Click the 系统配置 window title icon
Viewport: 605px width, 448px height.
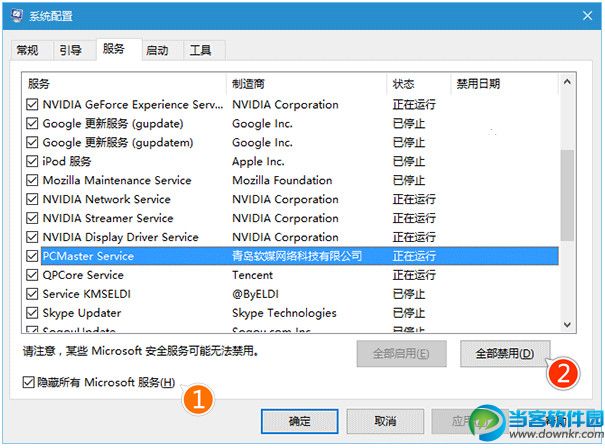[17, 16]
